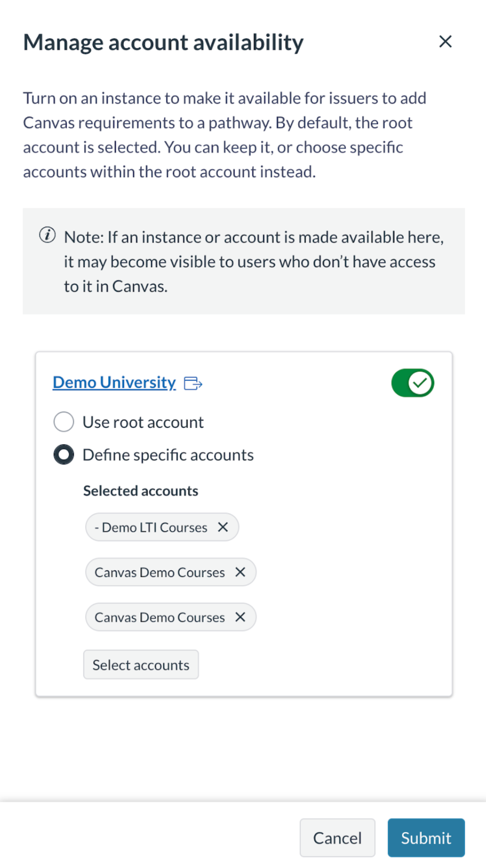Turn off the Demo University availability toggle
Screen dimensions: 486x868
pos(412,383)
